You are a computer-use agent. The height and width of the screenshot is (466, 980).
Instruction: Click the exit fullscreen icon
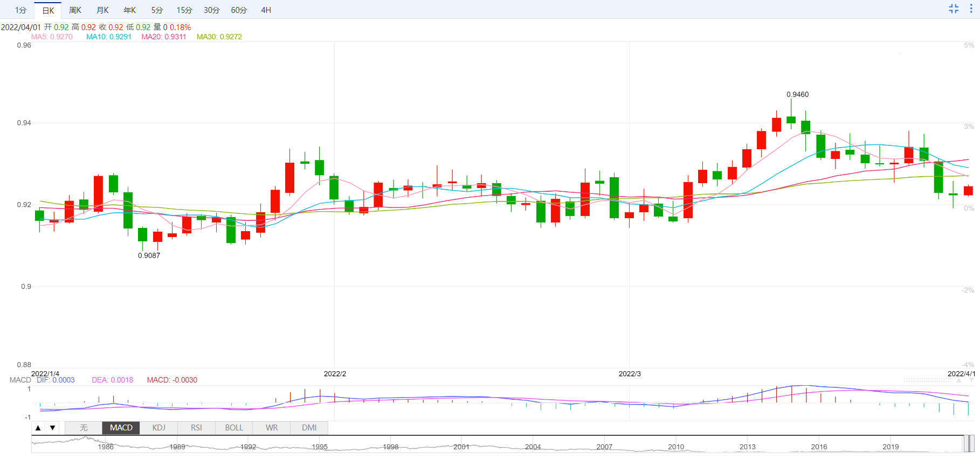pos(954,9)
